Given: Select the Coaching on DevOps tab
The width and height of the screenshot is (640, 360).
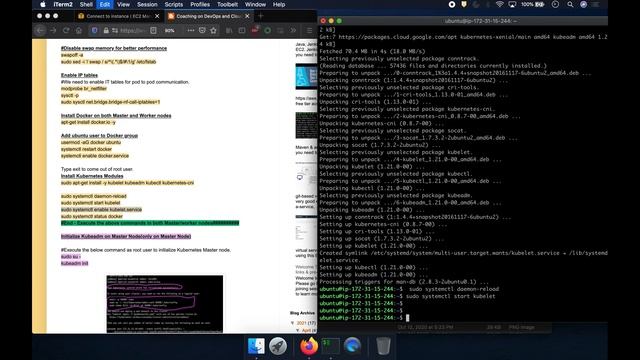Looking at the screenshot, I should pos(208,16).
